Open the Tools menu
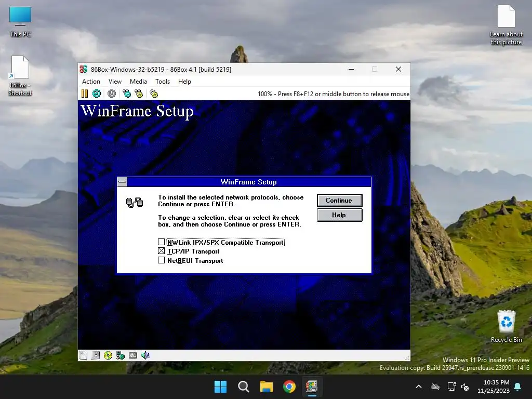The image size is (532, 399). (163, 82)
